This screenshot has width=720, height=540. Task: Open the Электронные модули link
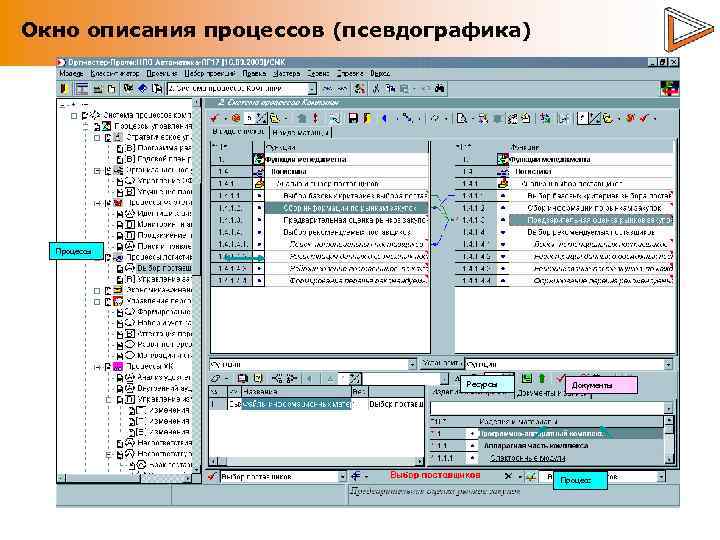pos(528,458)
